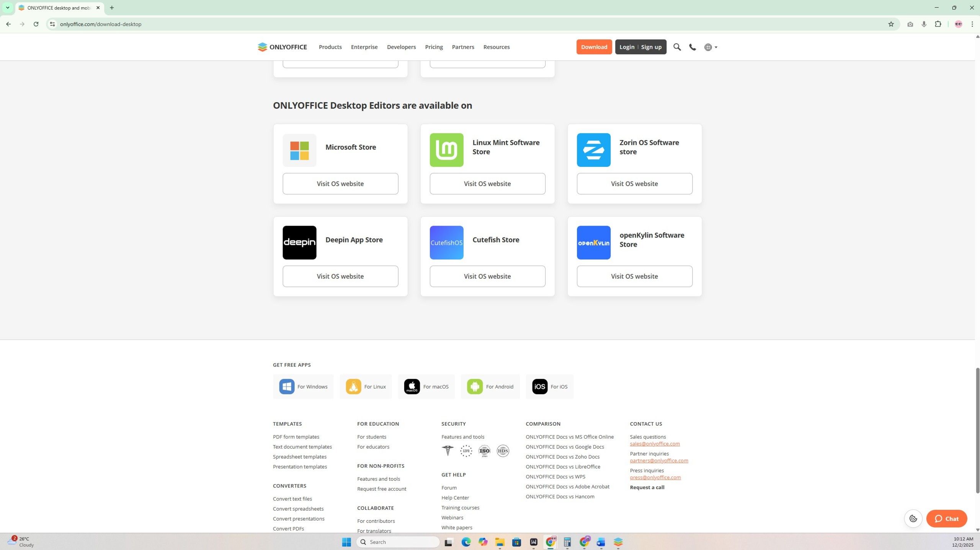
Task: Bookmark this page with the star icon
Action: (x=891, y=24)
